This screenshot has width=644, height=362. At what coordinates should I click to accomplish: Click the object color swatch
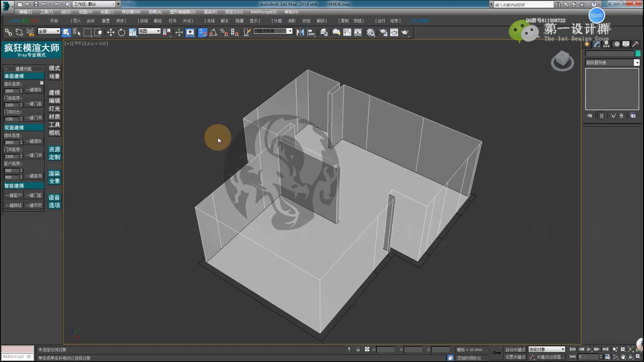[638, 54]
